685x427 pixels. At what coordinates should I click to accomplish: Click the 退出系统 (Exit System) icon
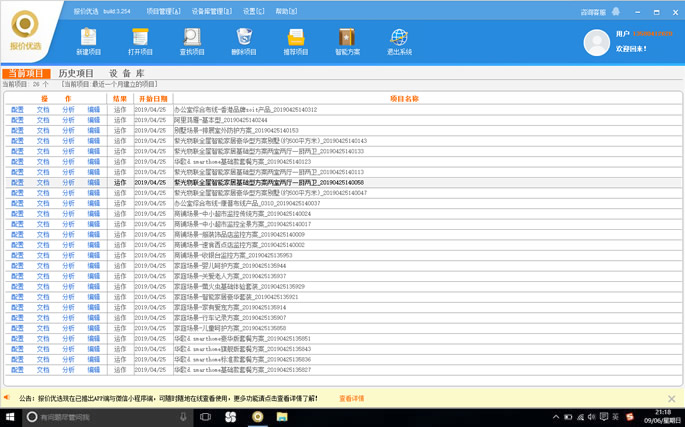click(399, 41)
